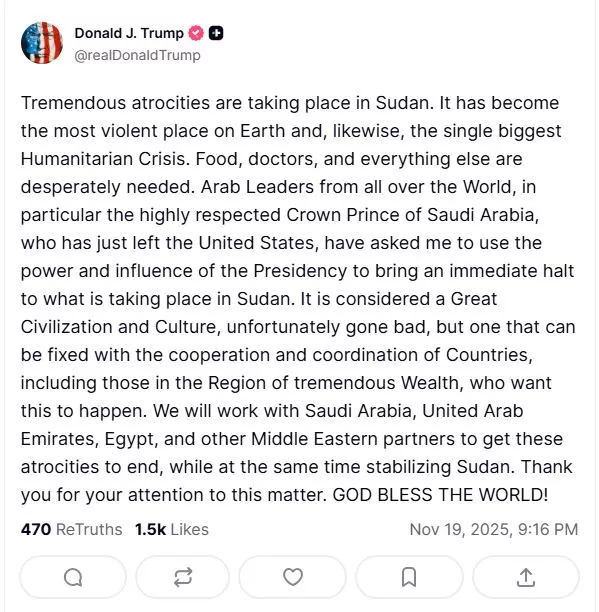Toggle the heart like button
The image size is (599, 612).
point(293,577)
